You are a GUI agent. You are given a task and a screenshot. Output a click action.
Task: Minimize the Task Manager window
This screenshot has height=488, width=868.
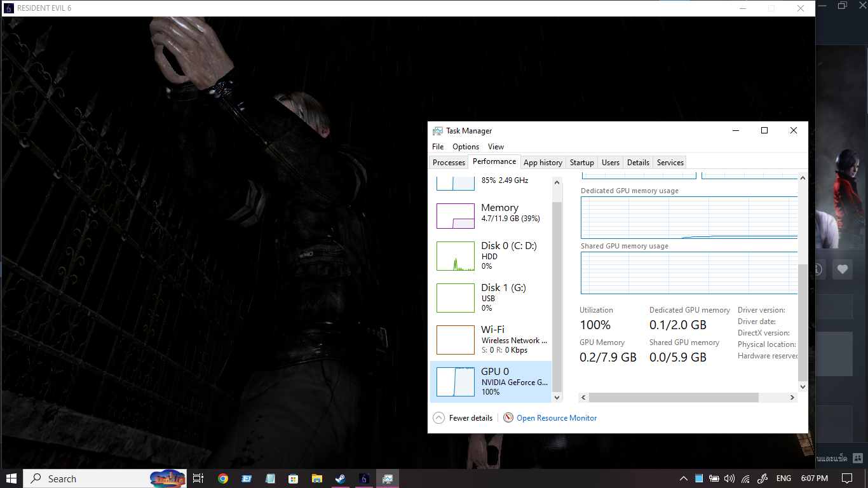[736, 130]
